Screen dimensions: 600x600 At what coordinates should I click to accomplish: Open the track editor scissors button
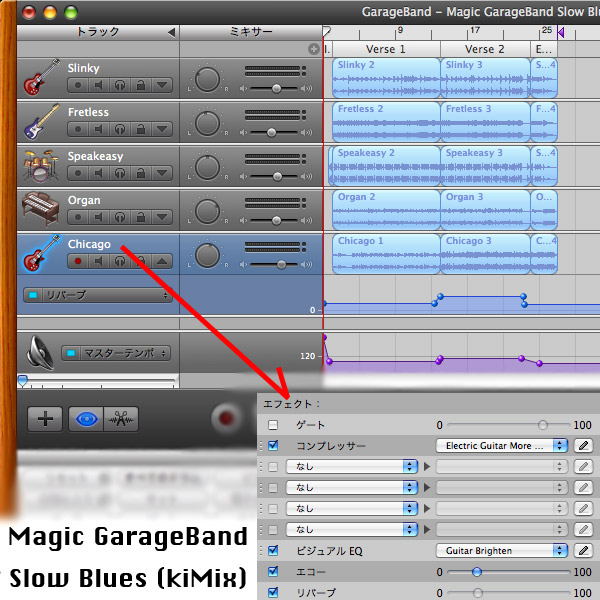[121, 419]
